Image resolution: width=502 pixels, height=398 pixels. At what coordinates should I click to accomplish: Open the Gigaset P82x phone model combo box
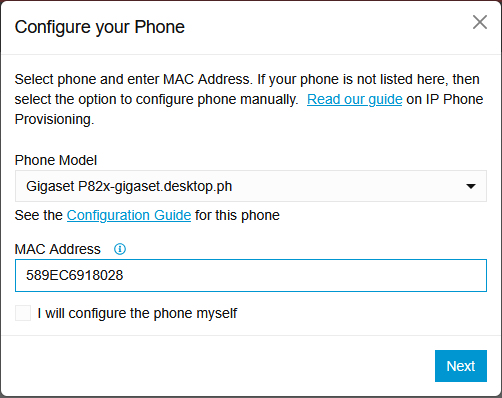click(x=251, y=186)
